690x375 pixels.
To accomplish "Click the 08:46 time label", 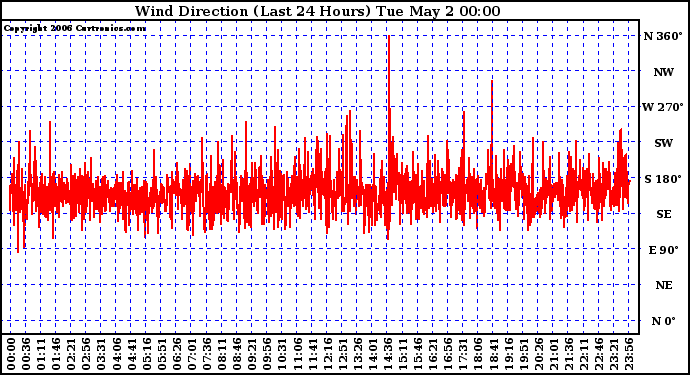I will (237, 354).
